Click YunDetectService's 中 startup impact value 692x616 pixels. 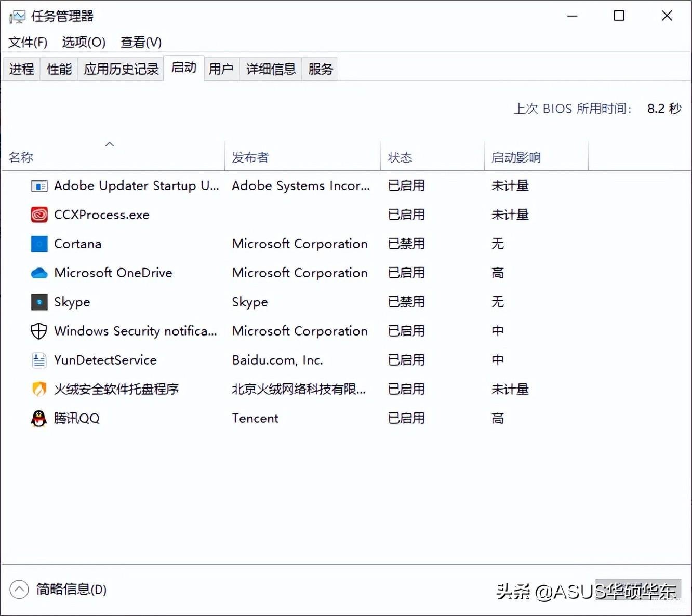click(498, 360)
